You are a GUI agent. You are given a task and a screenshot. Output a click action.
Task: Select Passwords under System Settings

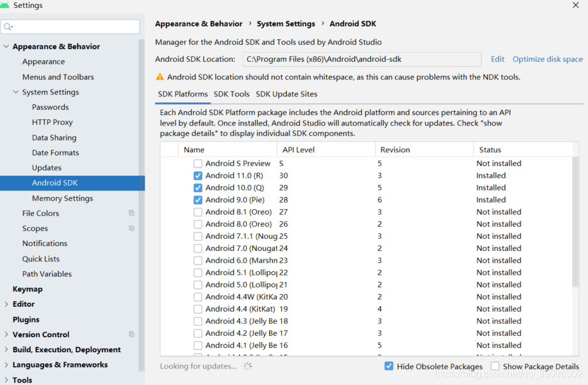tap(50, 107)
